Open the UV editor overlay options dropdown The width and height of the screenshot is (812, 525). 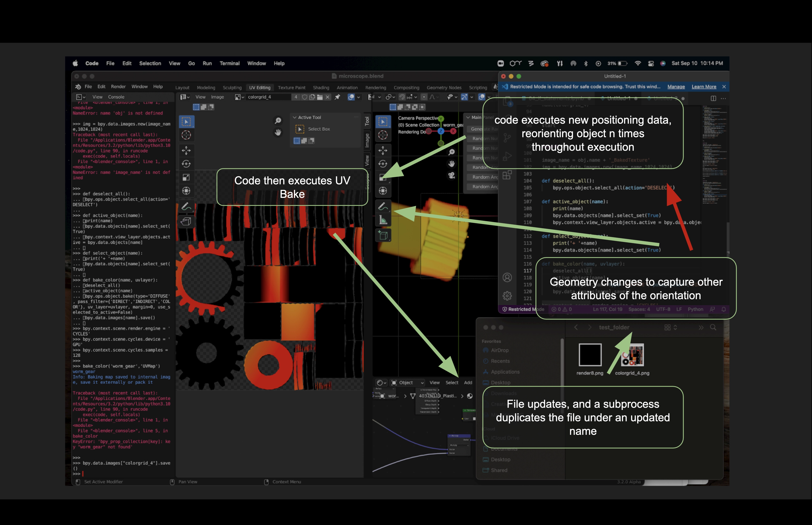coord(359,97)
